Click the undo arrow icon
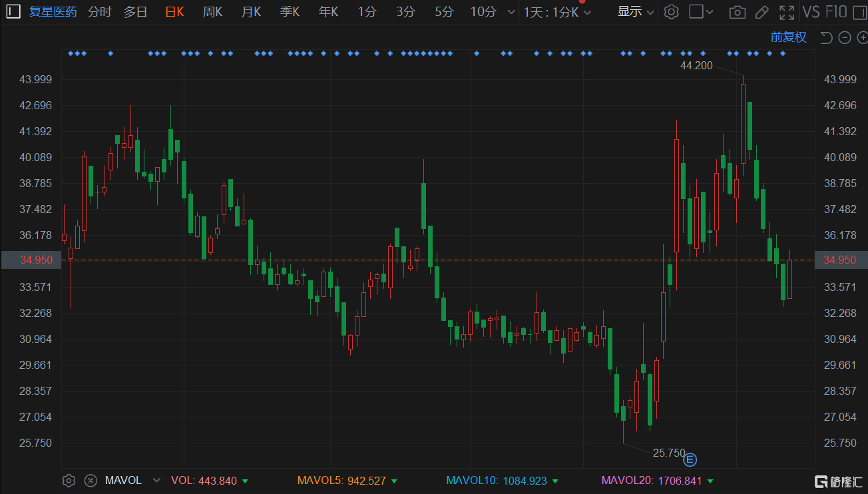The height and width of the screenshot is (494, 868). coord(826,38)
